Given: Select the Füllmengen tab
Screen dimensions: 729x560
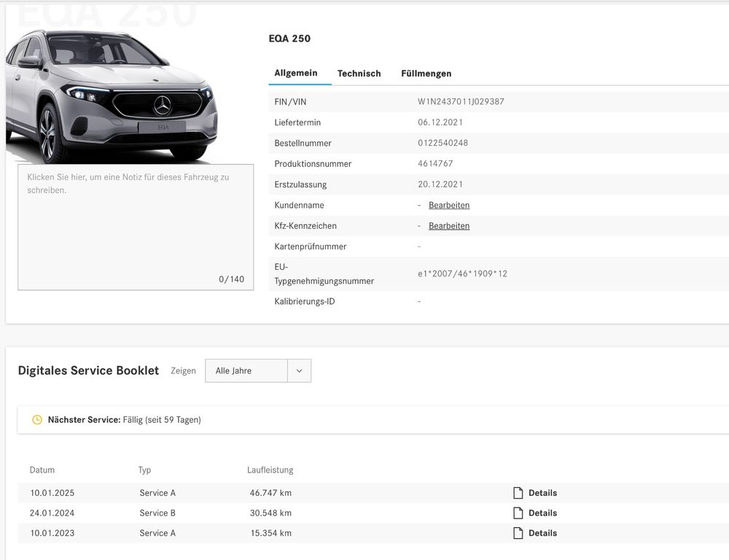Looking at the screenshot, I should click(426, 74).
